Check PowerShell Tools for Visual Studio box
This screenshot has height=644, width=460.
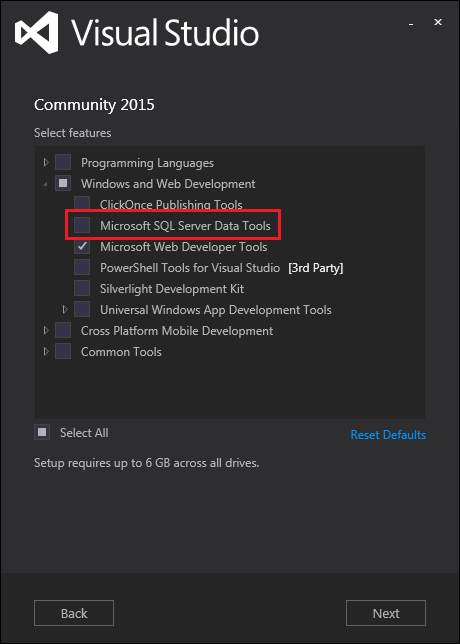[x=82, y=268]
